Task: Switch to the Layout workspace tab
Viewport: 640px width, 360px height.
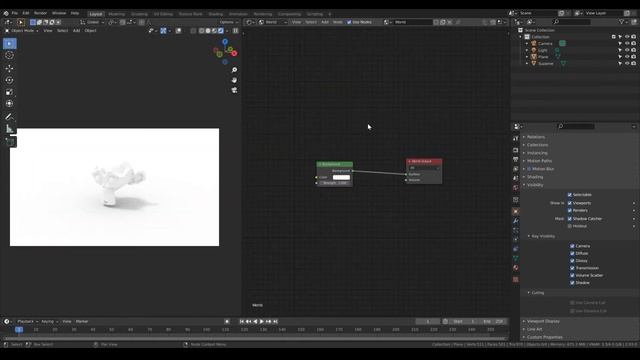Action: [x=96, y=14]
